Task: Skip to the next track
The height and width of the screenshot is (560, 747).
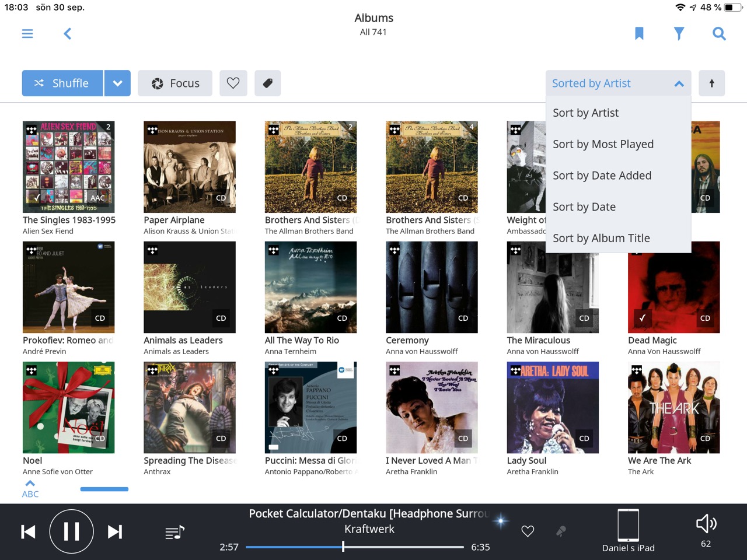Action: [115, 532]
